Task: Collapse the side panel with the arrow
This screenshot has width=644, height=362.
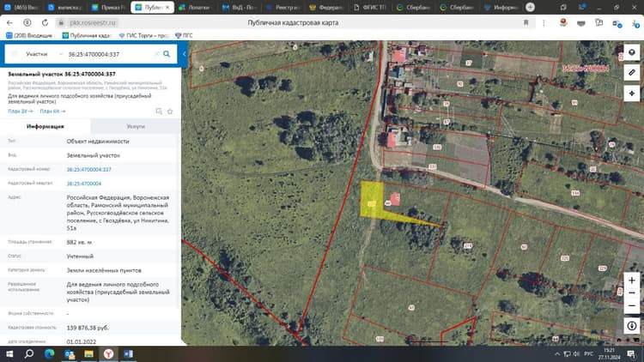Action: point(185,54)
